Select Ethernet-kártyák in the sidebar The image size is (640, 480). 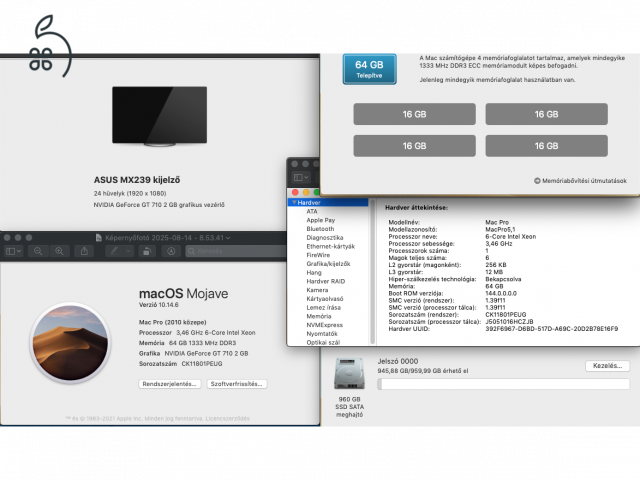[330, 247]
